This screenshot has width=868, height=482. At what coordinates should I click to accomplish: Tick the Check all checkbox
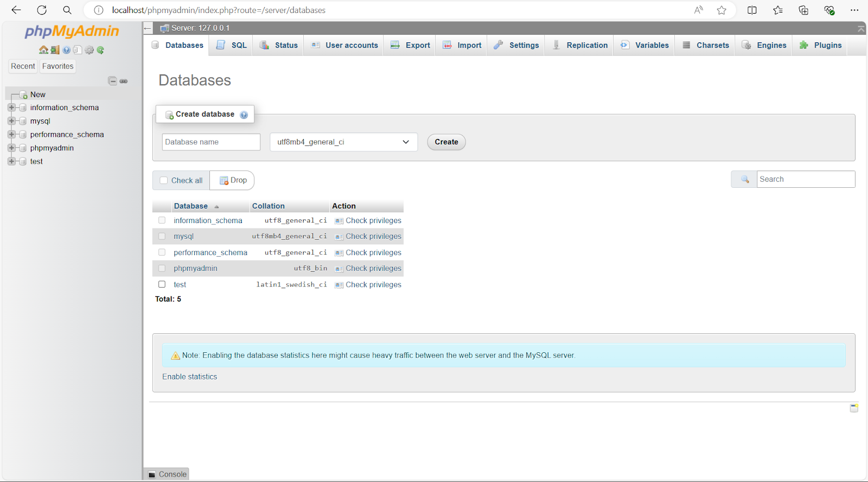(164, 181)
